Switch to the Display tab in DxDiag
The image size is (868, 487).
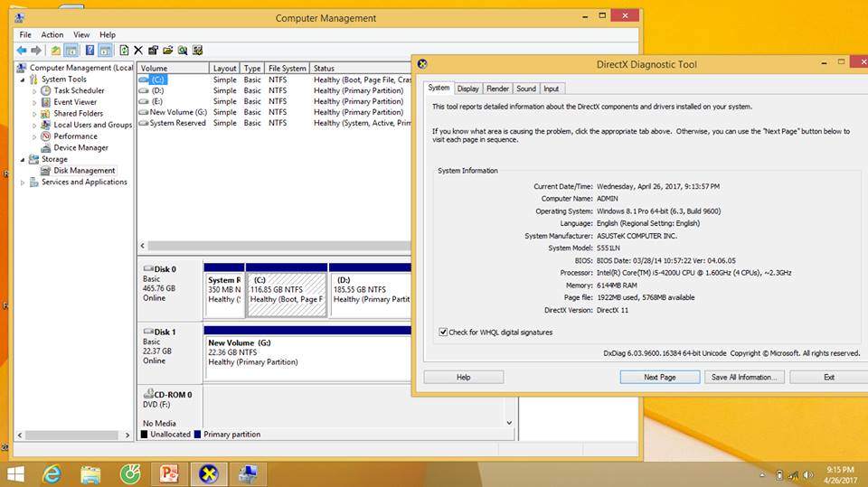point(467,89)
